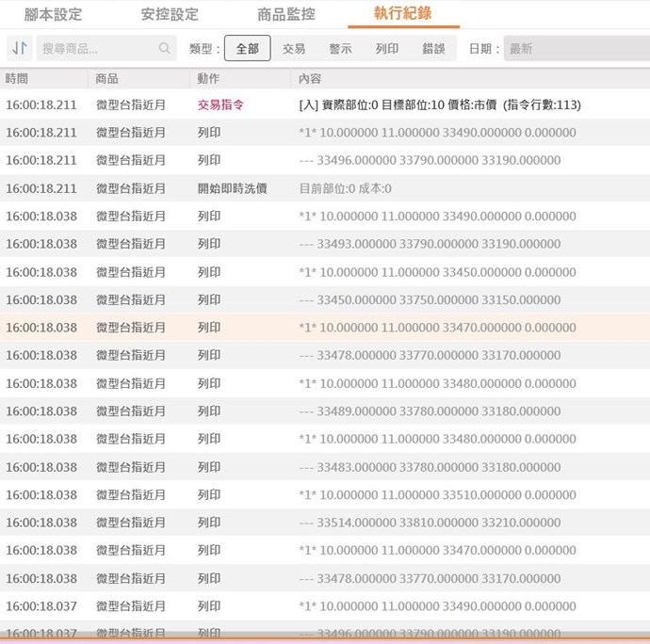Click content 33450.000000 33750.000000 33150.000000

tap(430, 299)
